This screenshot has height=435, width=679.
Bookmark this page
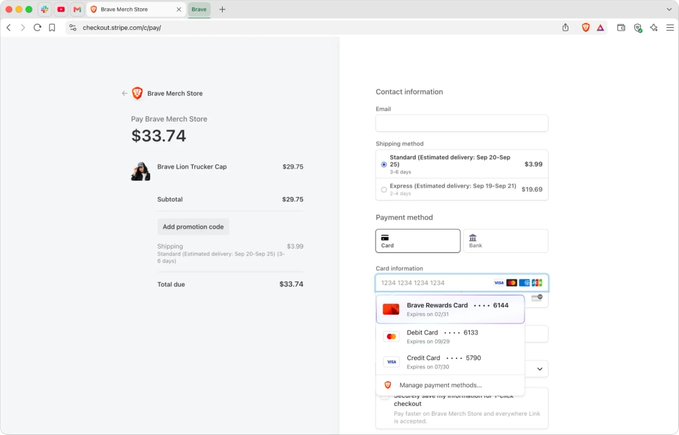click(52, 27)
